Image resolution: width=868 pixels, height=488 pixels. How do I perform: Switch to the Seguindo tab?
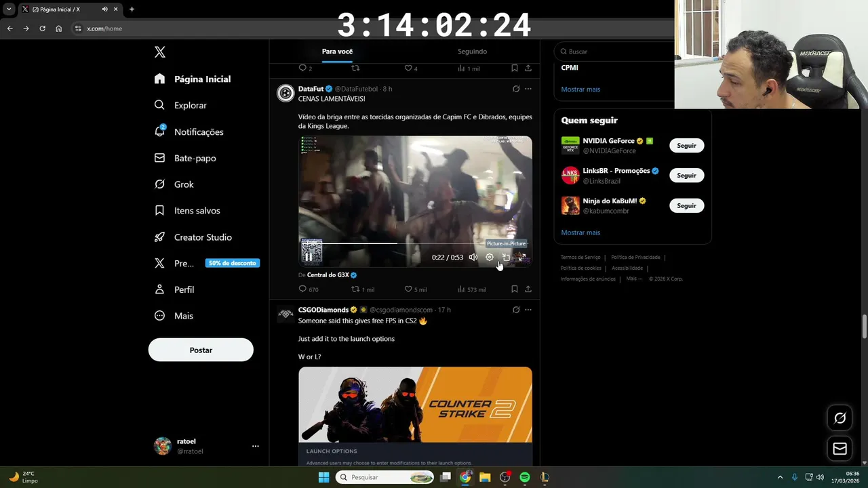click(472, 52)
